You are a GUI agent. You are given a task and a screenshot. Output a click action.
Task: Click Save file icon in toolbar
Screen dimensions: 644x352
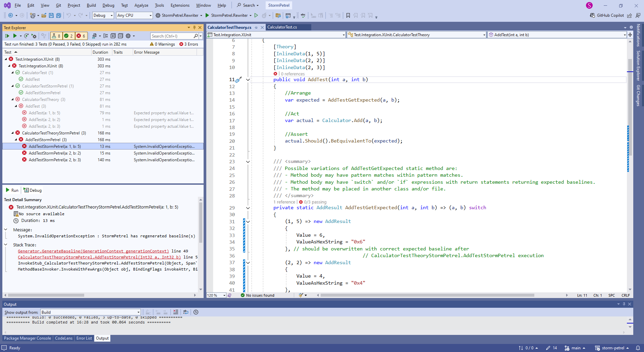click(51, 15)
